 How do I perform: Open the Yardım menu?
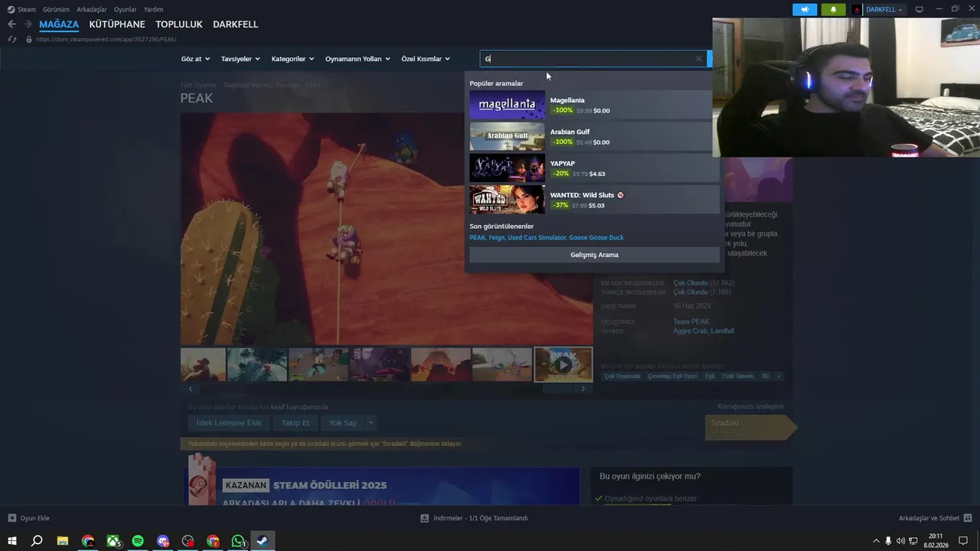(x=154, y=9)
